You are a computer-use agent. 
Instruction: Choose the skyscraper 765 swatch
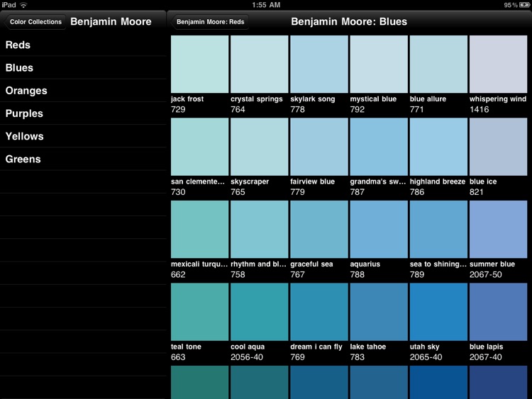click(x=259, y=147)
